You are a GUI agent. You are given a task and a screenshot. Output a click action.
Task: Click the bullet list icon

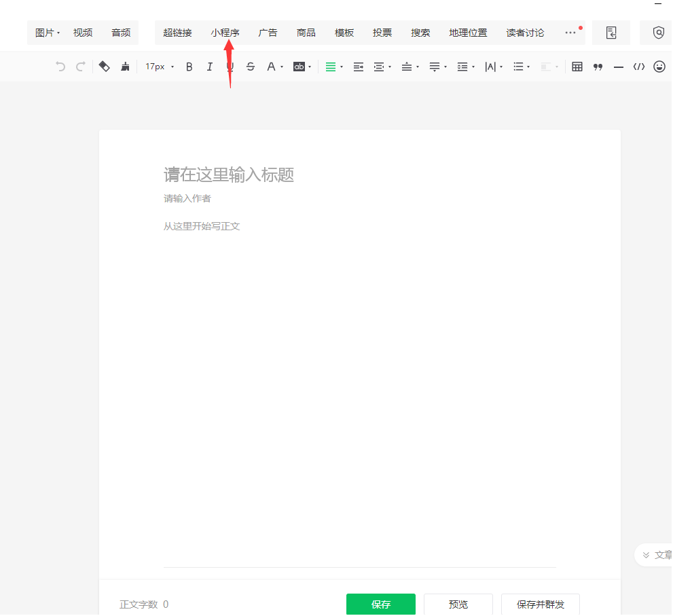click(x=518, y=67)
